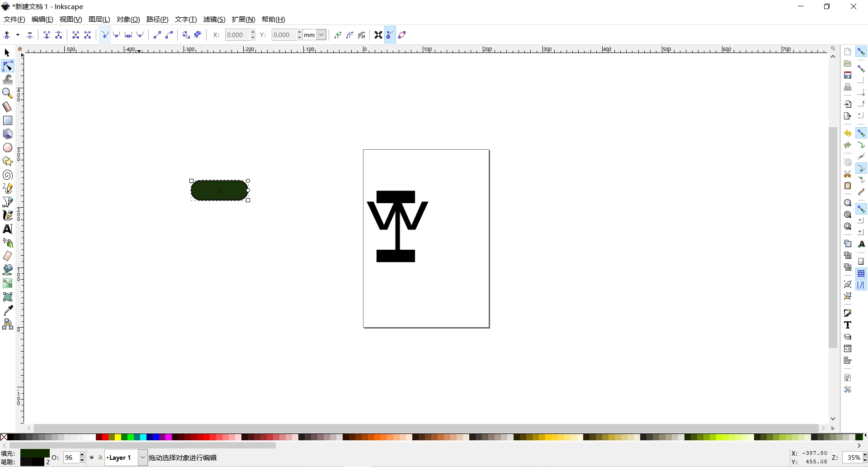
Task: Select the Ellipse circle tool
Action: click(8, 148)
